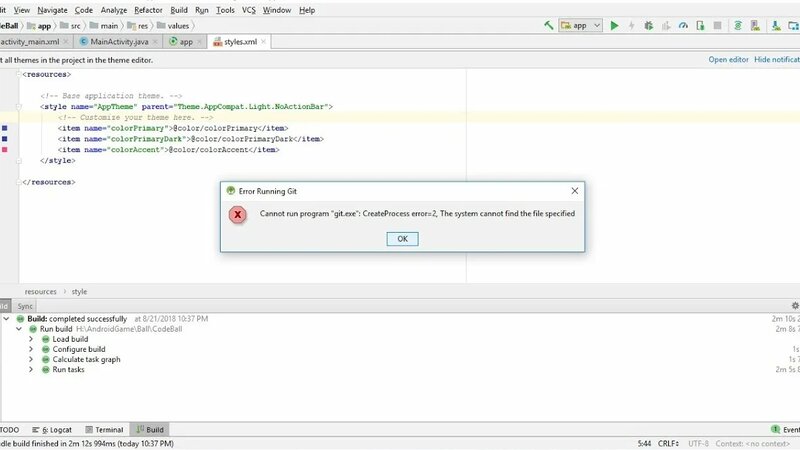The width and height of the screenshot is (800, 450).
Task: Open the Logcat tool window
Action: (x=52, y=430)
